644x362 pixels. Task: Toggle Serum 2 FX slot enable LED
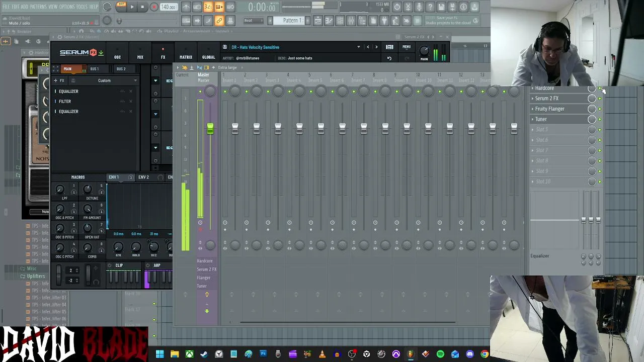600,99
